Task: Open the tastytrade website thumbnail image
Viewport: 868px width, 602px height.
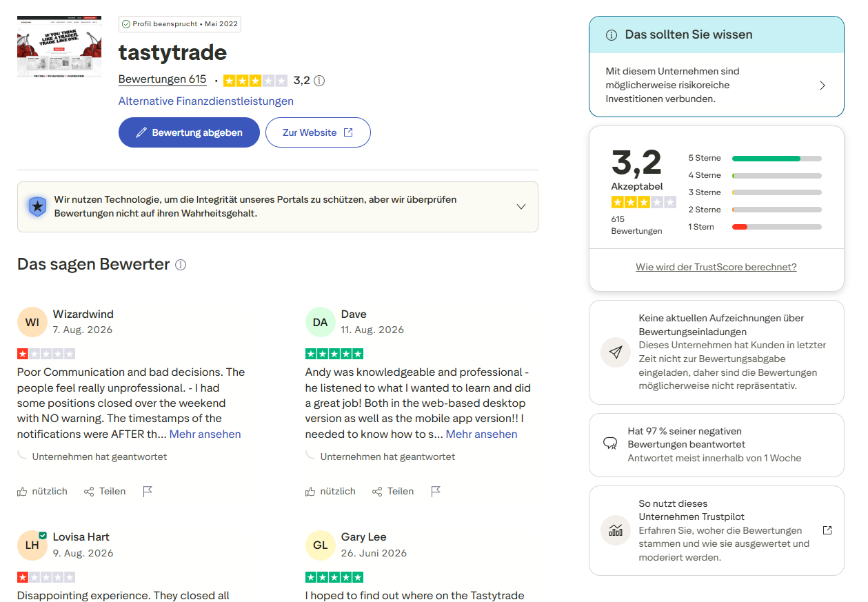Action: pyautogui.click(x=59, y=47)
